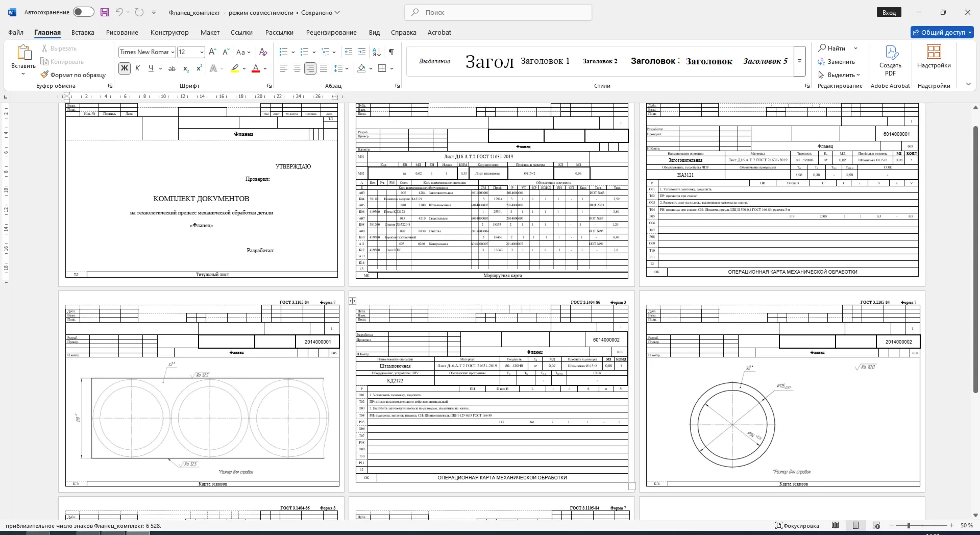980x535 pixels.
Task: Toggle the Автосохранение switch
Action: (83, 12)
